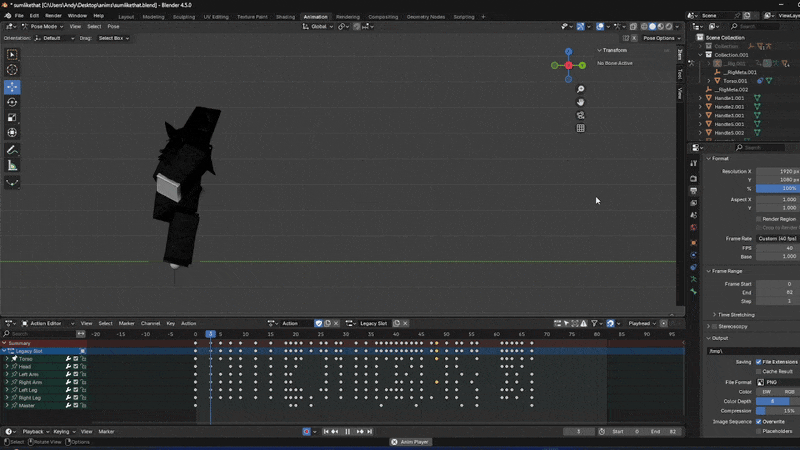Toggle camera view icon
The width and height of the screenshot is (800, 450).
(581, 115)
